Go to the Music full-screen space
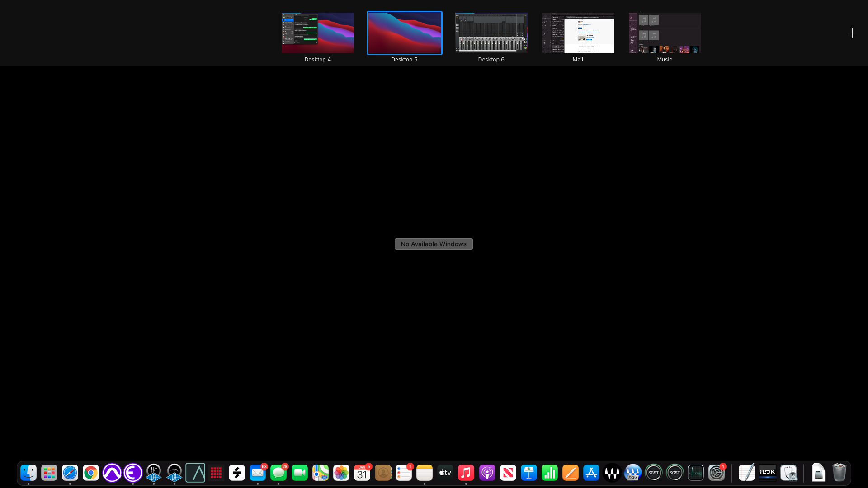The width and height of the screenshot is (868, 488). [665, 33]
